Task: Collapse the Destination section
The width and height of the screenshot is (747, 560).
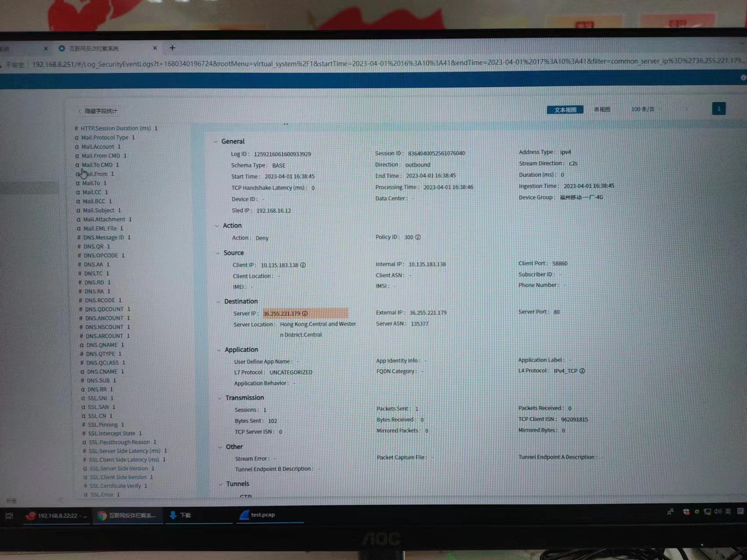Action: 218,301
